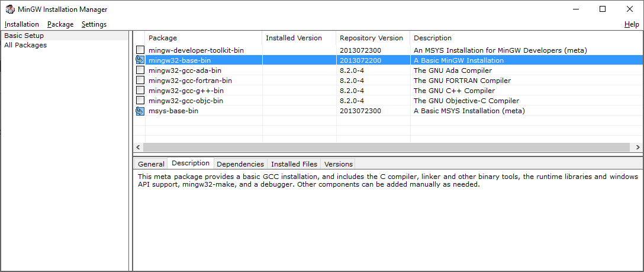
Task: Minimize the MinGW Installation Manager window
Action: pyautogui.click(x=575, y=9)
